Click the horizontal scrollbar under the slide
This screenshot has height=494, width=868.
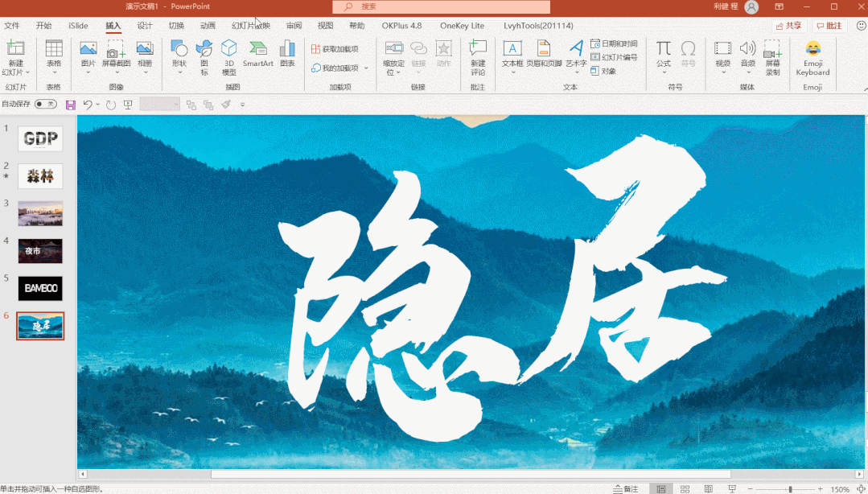pos(471,474)
